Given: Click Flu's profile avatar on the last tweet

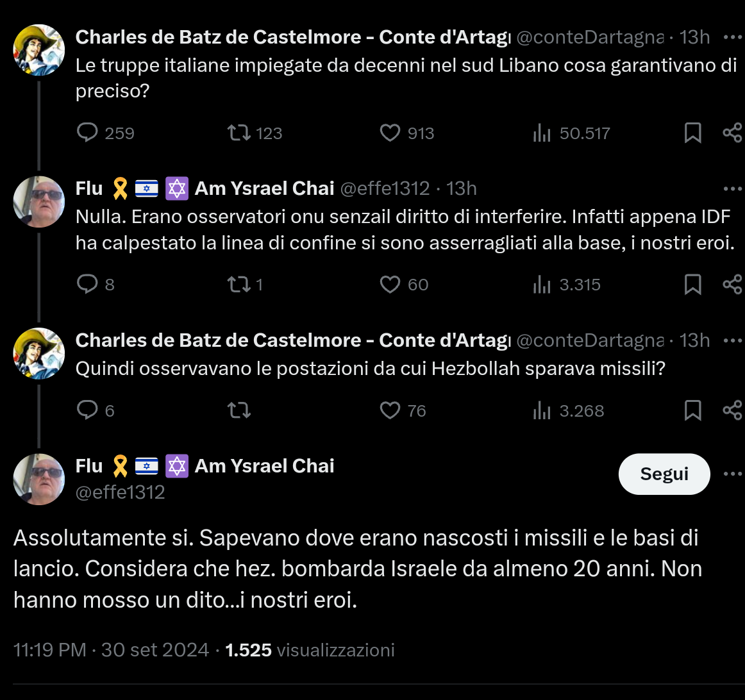Looking at the screenshot, I should tap(38, 479).
